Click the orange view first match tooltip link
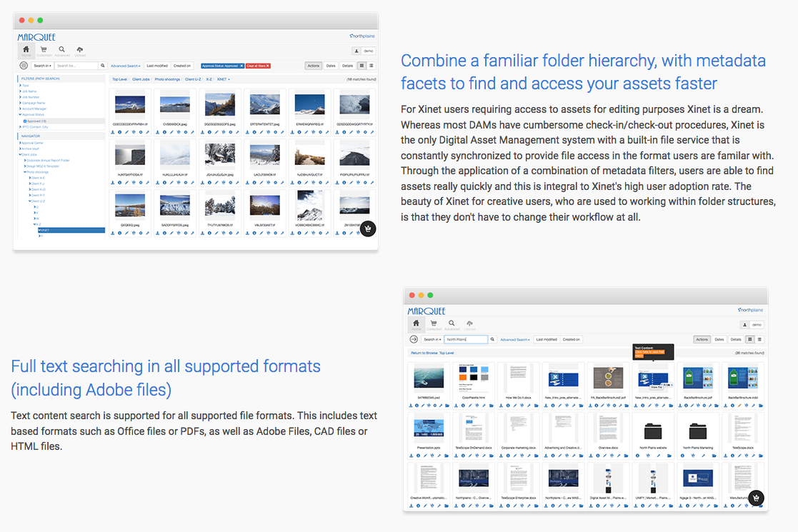Image resolution: width=798 pixels, height=532 pixels. point(649,352)
